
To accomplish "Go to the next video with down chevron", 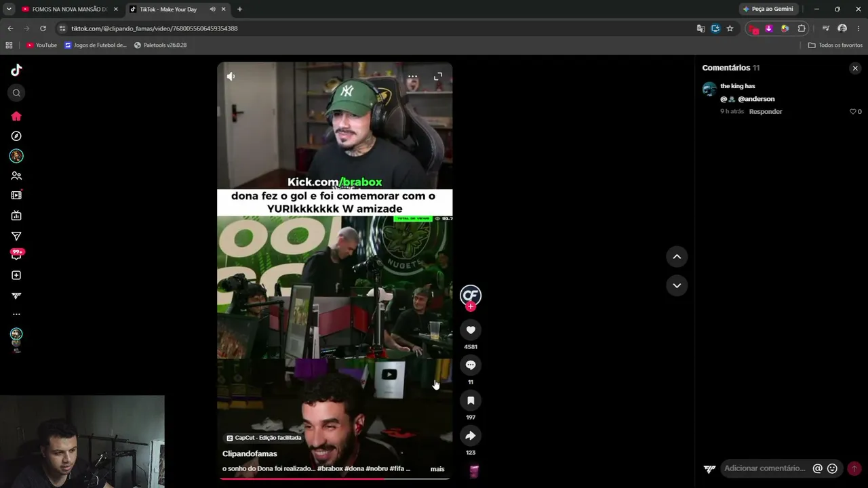I will (x=677, y=285).
